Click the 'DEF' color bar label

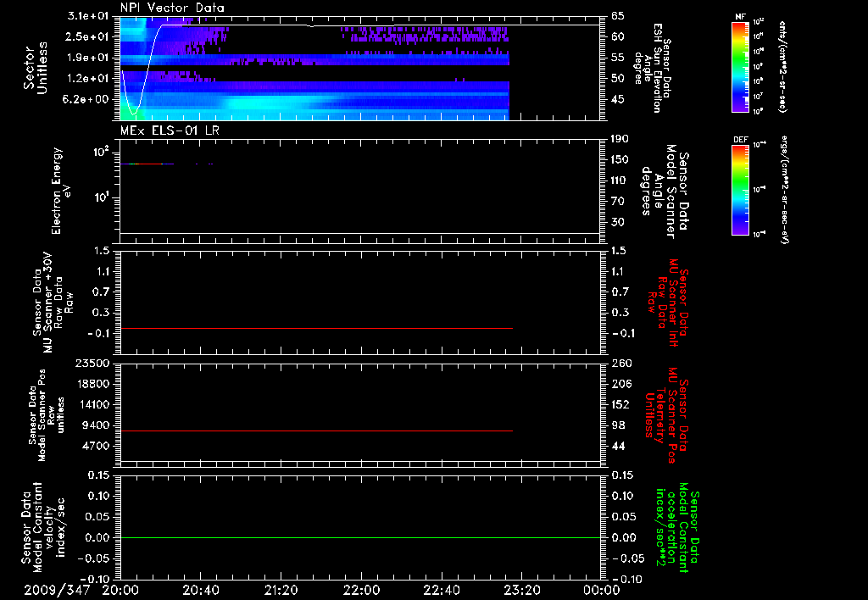coord(741,140)
